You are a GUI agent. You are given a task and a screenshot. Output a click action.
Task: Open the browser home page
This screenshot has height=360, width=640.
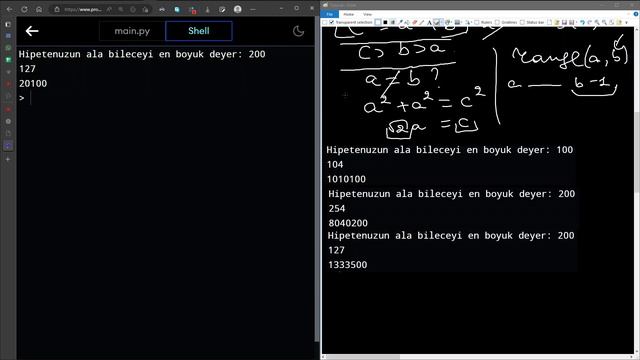click(39, 9)
